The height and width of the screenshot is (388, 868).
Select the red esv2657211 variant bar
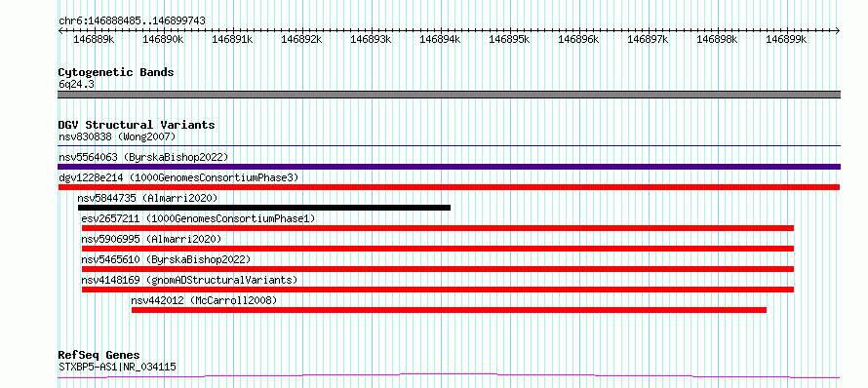point(438,228)
